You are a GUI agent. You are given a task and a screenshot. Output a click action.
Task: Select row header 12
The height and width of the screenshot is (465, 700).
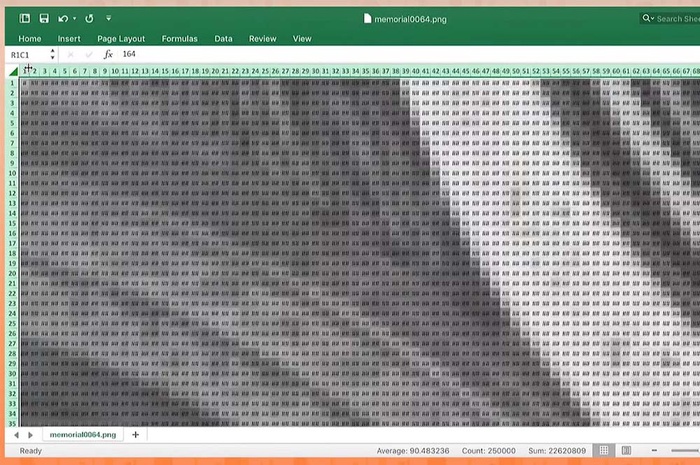[12, 193]
